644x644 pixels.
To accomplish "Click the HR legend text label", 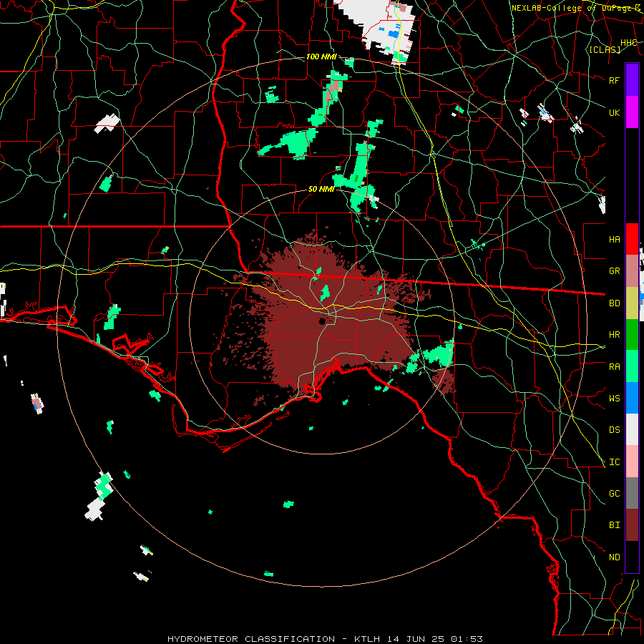I will click(614, 334).
